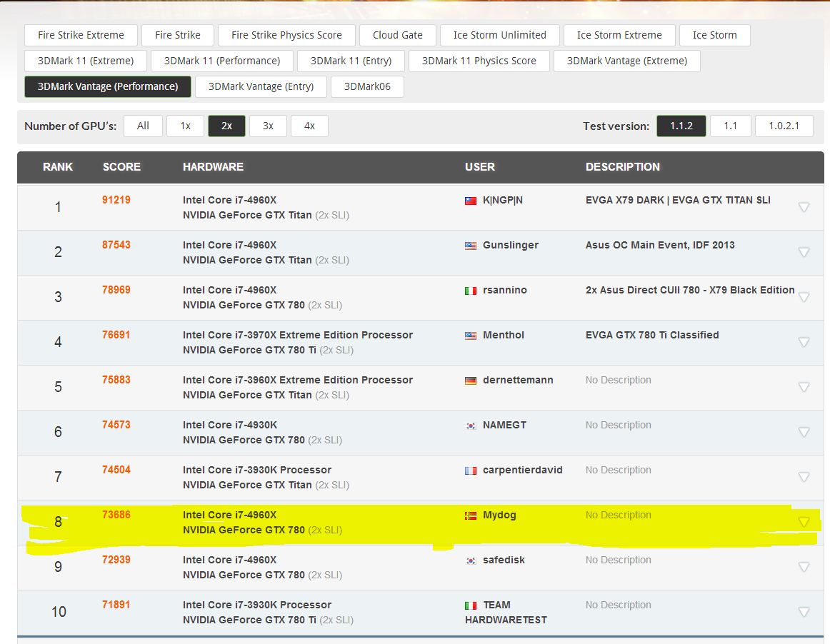Open 3DMark 11 (Extreme) tab
The image size is (830, 644).
(x=86, y=61)
